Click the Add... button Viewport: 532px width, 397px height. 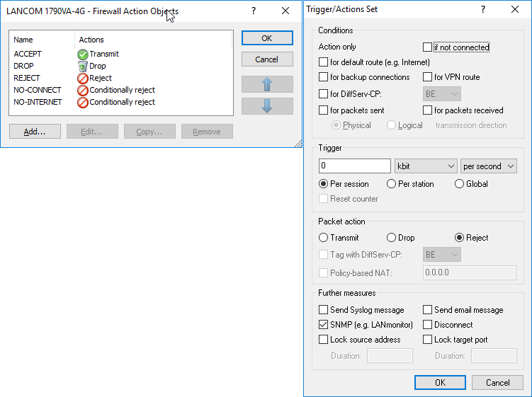[35, 132]
